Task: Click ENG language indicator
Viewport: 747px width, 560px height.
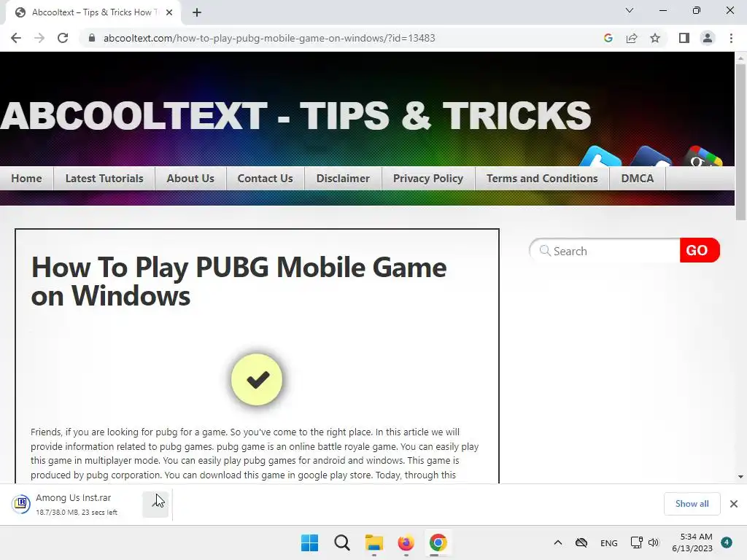Action: (609, 542)
